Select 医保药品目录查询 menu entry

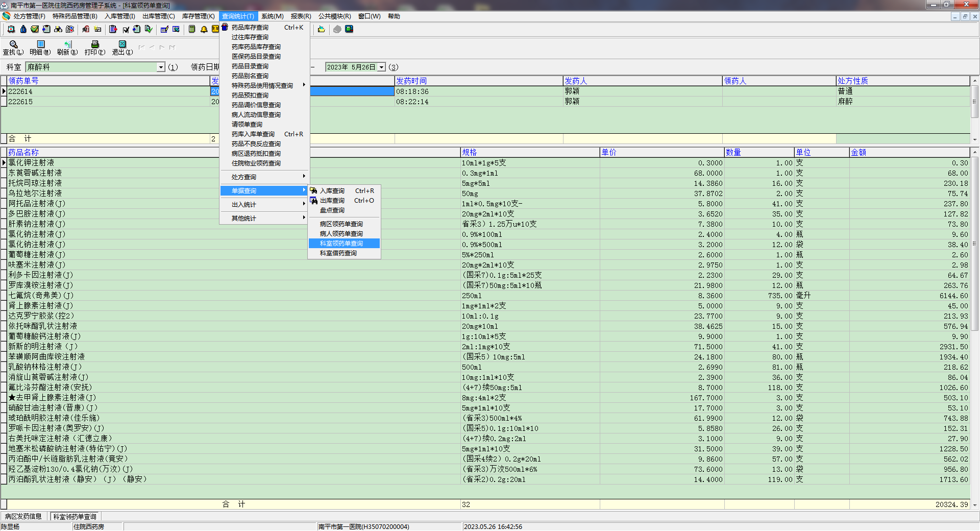[264, 57]
